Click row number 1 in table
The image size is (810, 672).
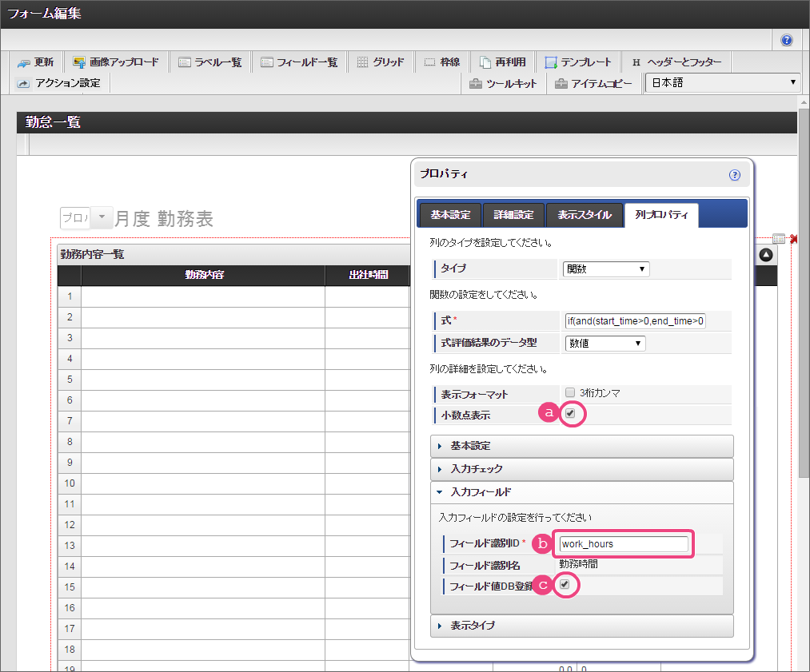pos(70,296)
